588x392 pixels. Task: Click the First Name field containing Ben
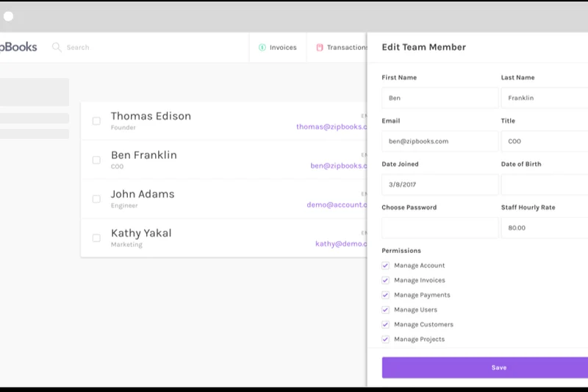440,98
